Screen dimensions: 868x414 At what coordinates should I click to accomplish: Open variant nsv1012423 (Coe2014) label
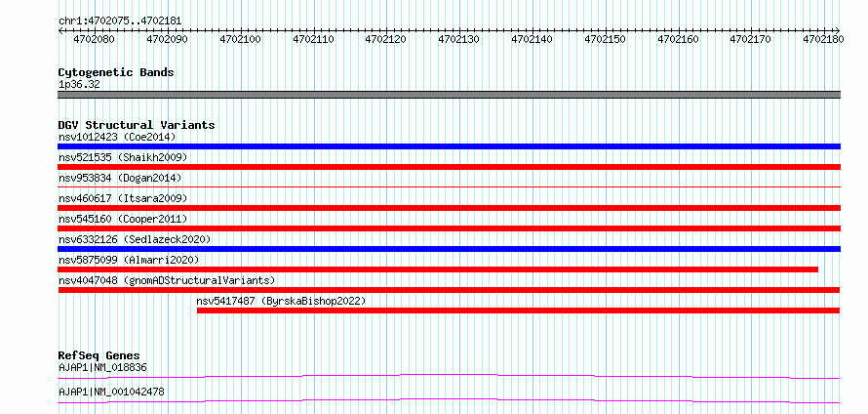tap(117, 137)
